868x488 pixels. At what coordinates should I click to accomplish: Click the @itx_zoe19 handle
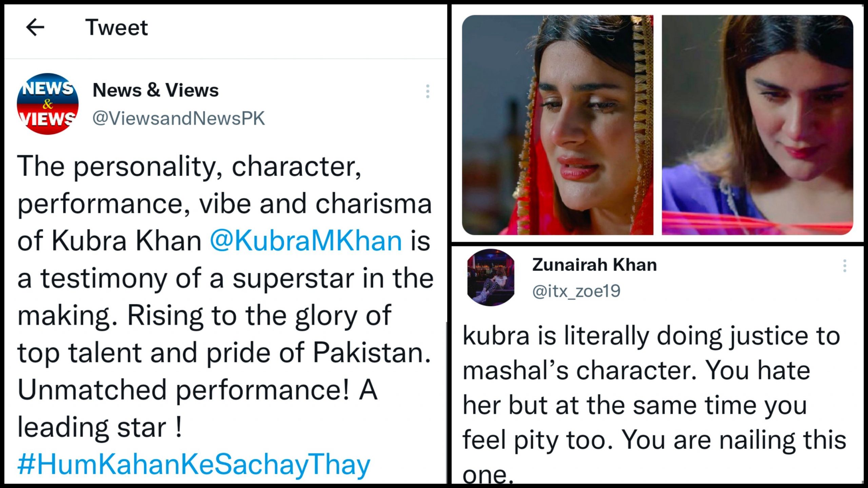[x=576, y=291]
